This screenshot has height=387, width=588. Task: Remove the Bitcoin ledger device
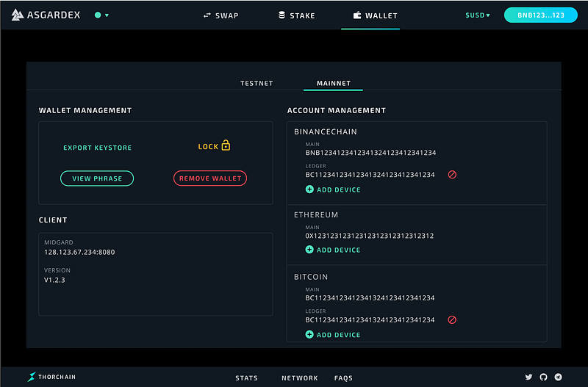tap(452, 319)
